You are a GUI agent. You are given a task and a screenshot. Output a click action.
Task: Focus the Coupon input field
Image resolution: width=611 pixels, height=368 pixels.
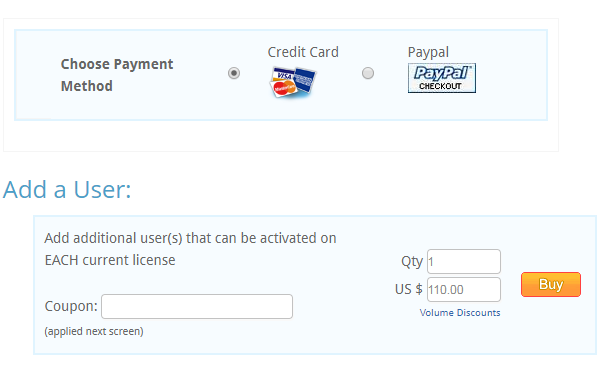coord(197,306)
